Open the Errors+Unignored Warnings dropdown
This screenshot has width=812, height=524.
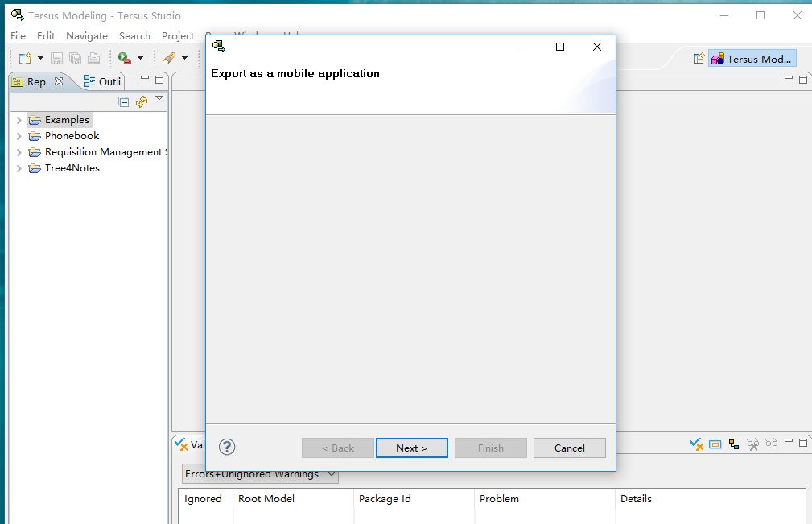pos(260,474)
